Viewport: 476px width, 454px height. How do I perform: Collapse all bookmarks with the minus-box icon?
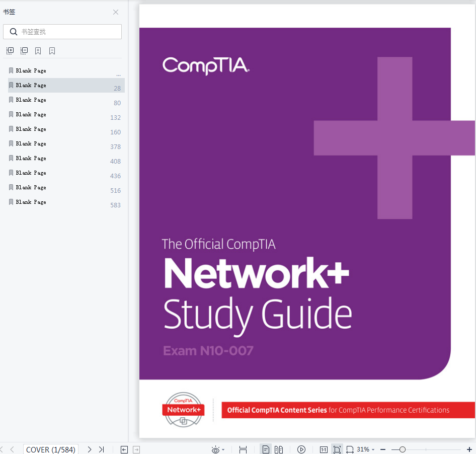point(24,51)
